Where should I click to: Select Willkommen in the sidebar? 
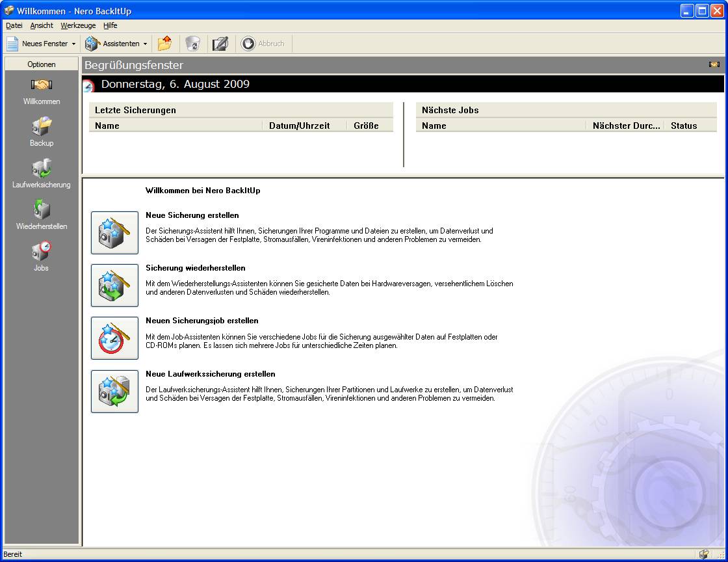point(42,92)
